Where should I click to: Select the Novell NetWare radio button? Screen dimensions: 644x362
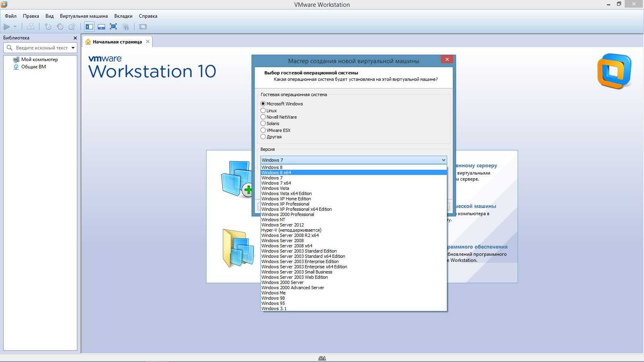pyautogui.click(x=263, y=117)
